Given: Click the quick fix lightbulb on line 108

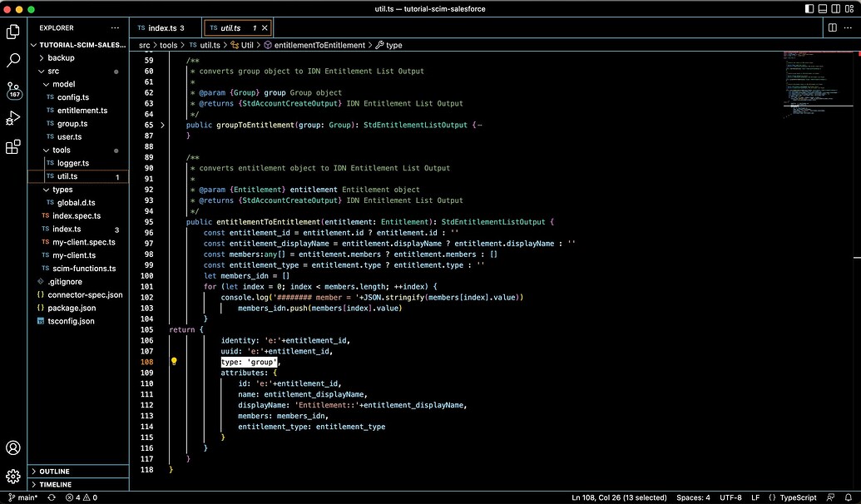Looking at the screenshot, I should pos(174,361).
